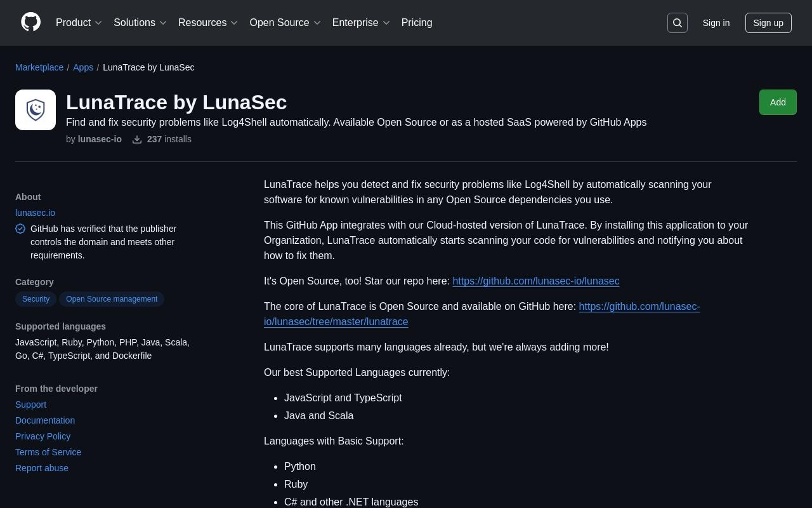The image size is (812, 508).
Task: Expand the Solutions menu
Action: click(140, 23)
